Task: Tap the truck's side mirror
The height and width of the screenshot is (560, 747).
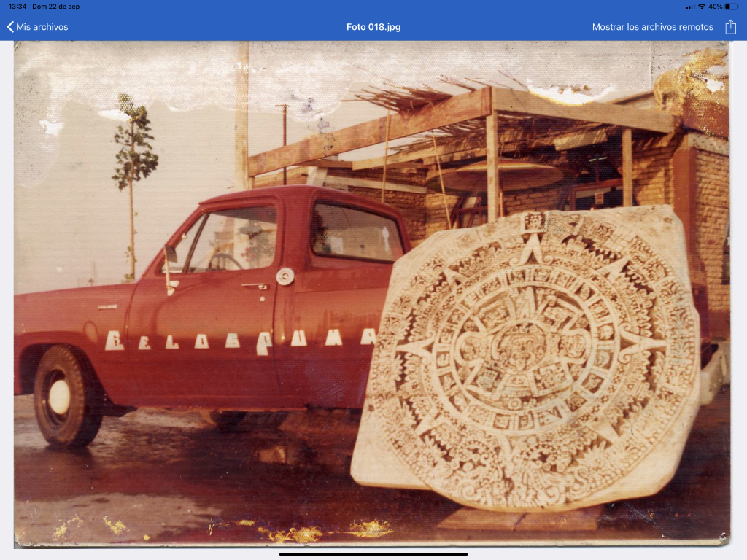Action: pos(170,255)
